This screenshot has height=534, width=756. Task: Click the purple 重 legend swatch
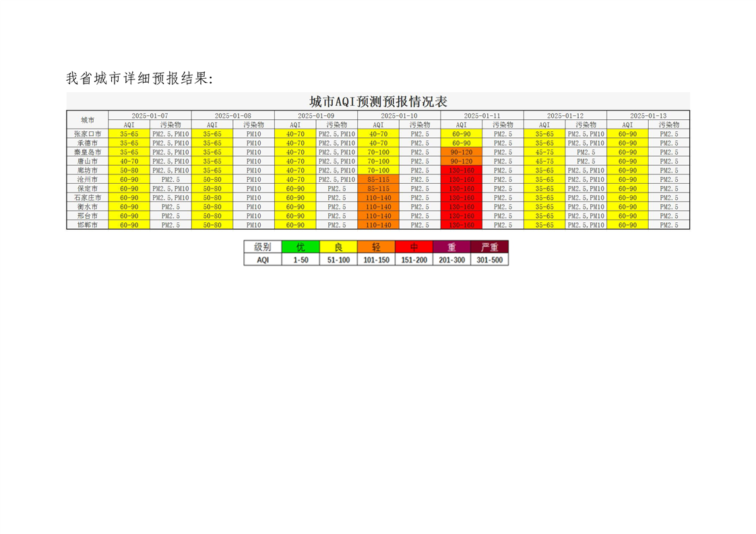tap(451, 247)
